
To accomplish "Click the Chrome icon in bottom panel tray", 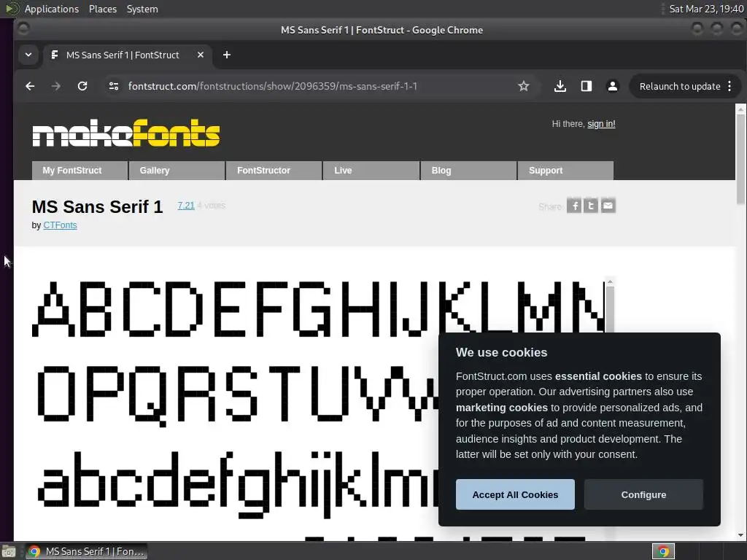I will [x=663, y=551].
